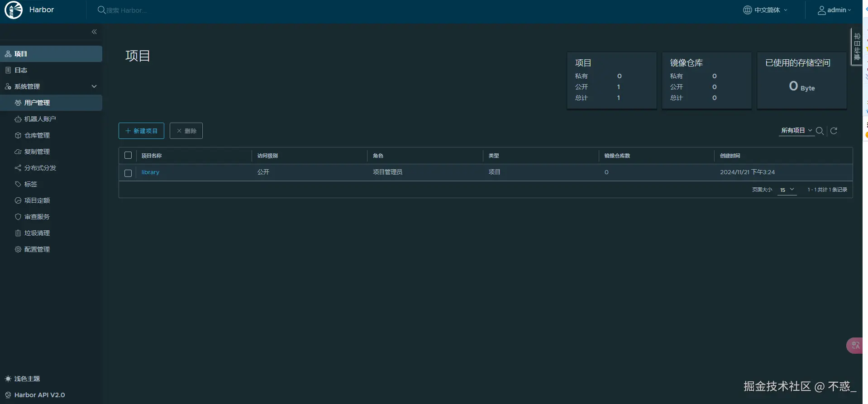The image size is (868, 404).
Task: Open 项目定额 in the sidebar
Action: 51,200
